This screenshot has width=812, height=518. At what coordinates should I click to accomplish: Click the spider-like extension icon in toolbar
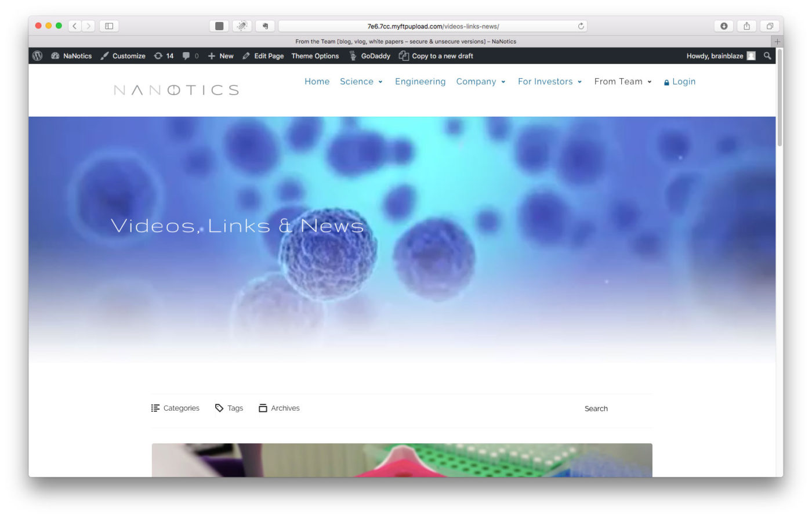[242, 26]
